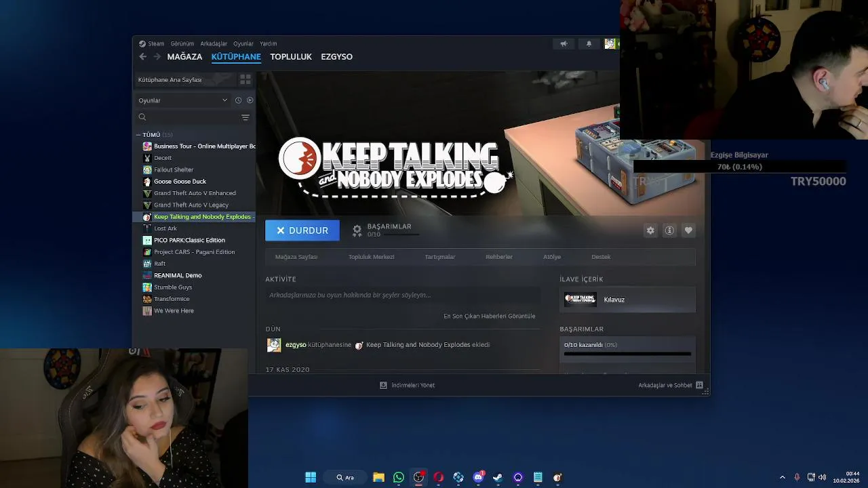Screen dimensions: 868x488
Task: Click the Steam announcements megaphone icon
Action: 564,43
